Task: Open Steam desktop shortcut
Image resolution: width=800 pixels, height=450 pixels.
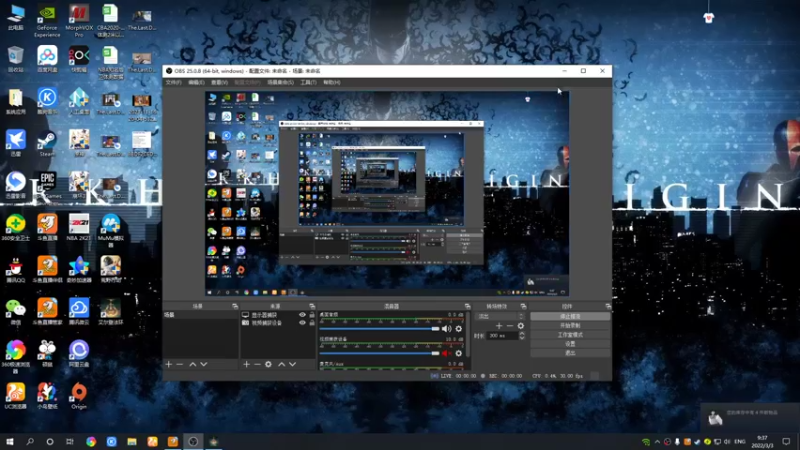Action: click(x=47, y=144)
